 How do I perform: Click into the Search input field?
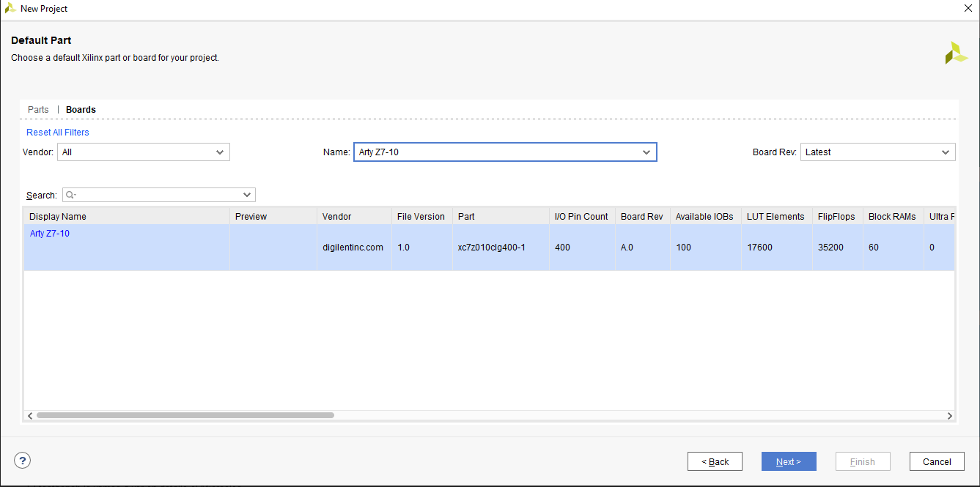pyautogui.click(x=159, y=195)
